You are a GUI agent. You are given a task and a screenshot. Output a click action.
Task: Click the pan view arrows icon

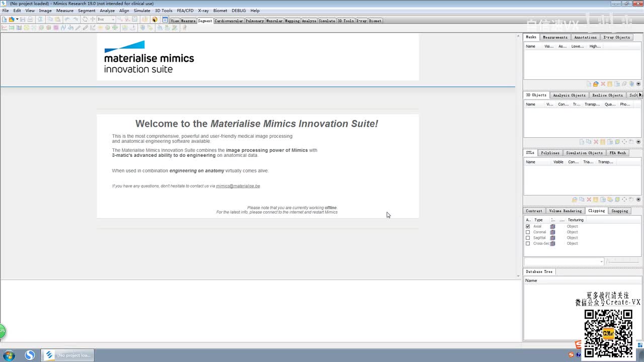click(93, 20)
